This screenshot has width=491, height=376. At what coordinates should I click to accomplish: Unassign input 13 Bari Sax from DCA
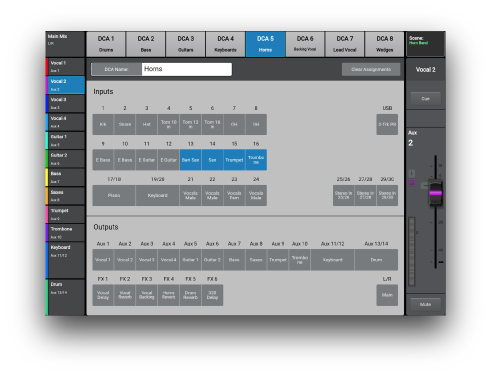(x=190, y=160)
